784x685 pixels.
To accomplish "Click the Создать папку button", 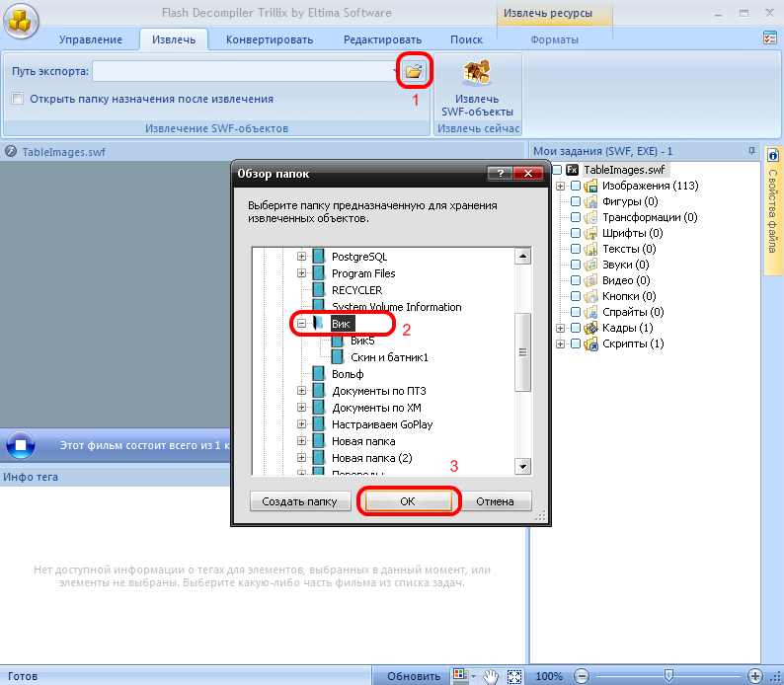I will click(299, 501).
